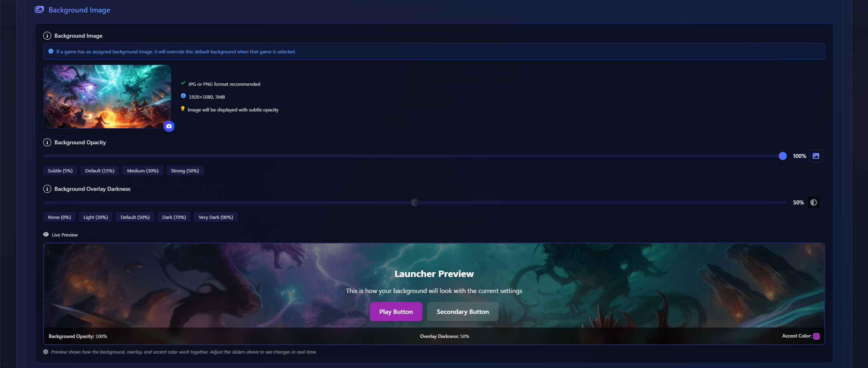This screenshot has height=368, width=868.
Task: Click the camera icon to change background image
Action: point(169,126)
